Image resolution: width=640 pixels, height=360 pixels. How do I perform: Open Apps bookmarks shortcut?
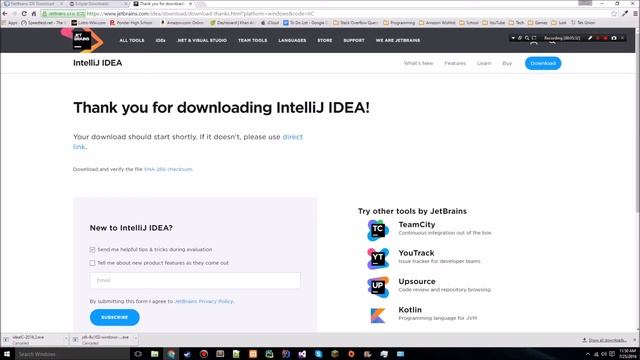tap(10, 23)
